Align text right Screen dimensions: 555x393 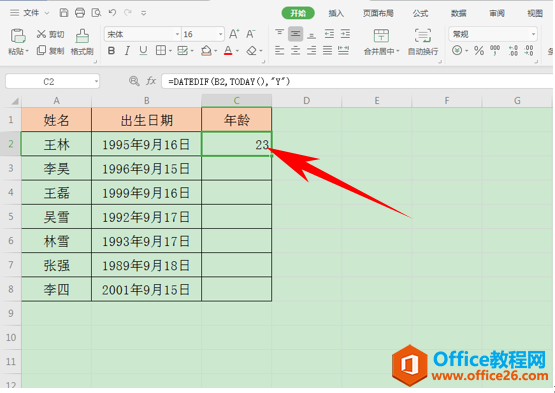click(311, 51)
